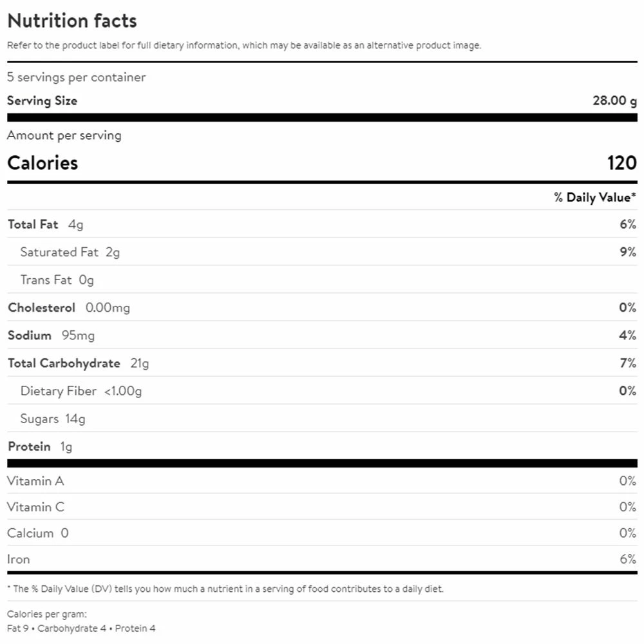Select the Total Fat row label
The width and height of the screenshot is (644, 644).
click(x=33, y=224)
